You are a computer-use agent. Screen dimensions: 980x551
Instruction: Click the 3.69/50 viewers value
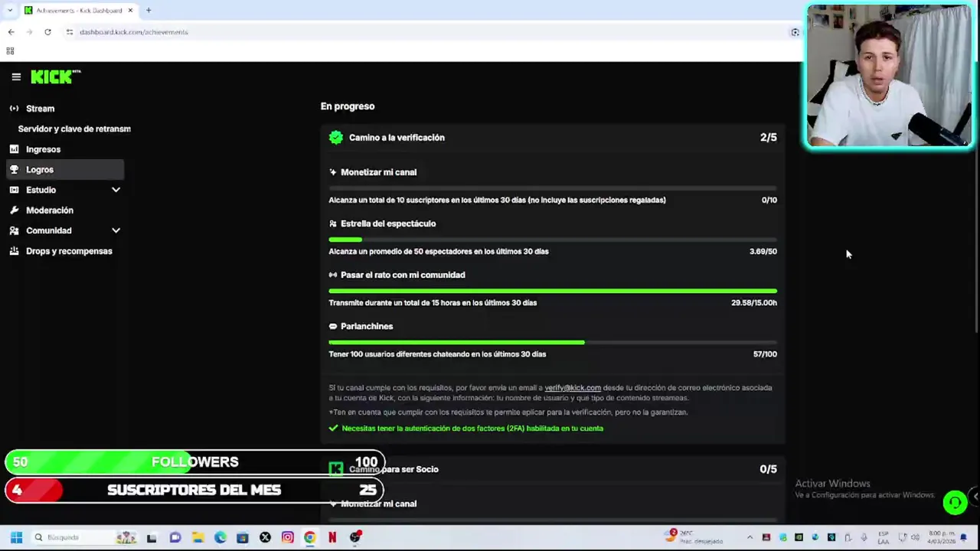click(x=763, y=251)
